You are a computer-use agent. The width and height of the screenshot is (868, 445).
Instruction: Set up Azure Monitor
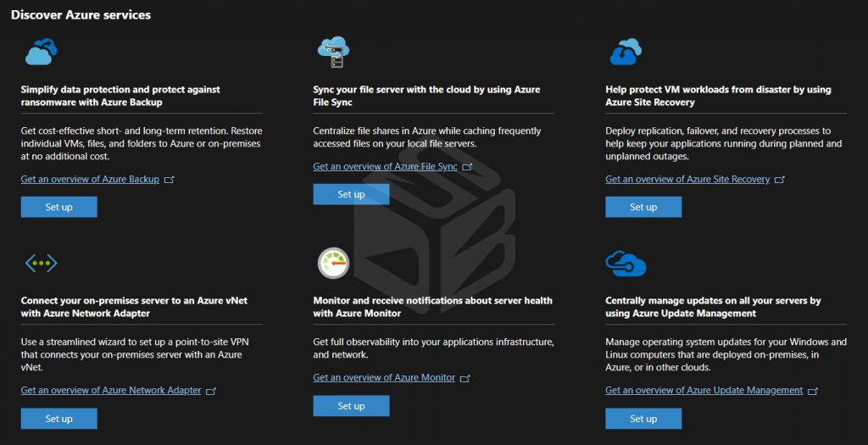352,406
